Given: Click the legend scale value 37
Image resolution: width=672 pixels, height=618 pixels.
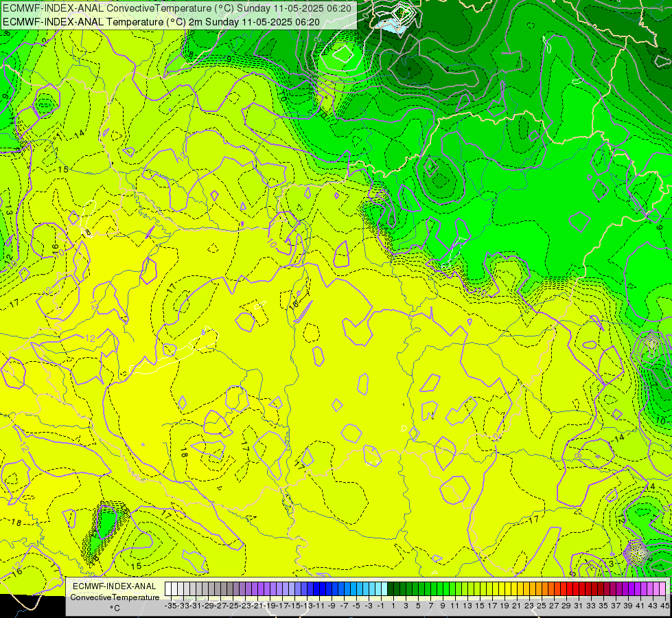Looking at the screenshot, I should (616, 606).
